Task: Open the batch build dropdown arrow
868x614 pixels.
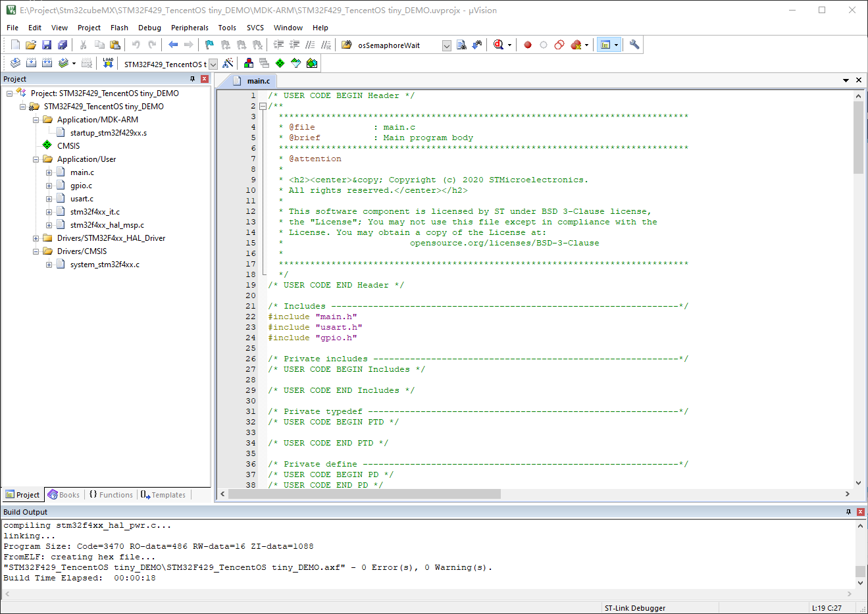Action: (x=74, y=64)
